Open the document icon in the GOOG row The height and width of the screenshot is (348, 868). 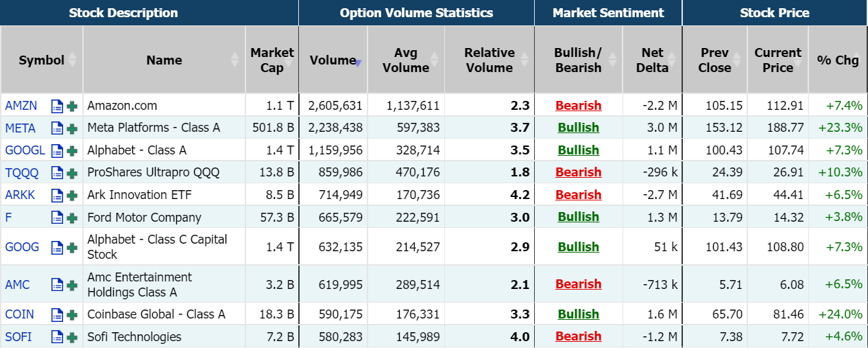pyautogui.click(x=58, y=248)
